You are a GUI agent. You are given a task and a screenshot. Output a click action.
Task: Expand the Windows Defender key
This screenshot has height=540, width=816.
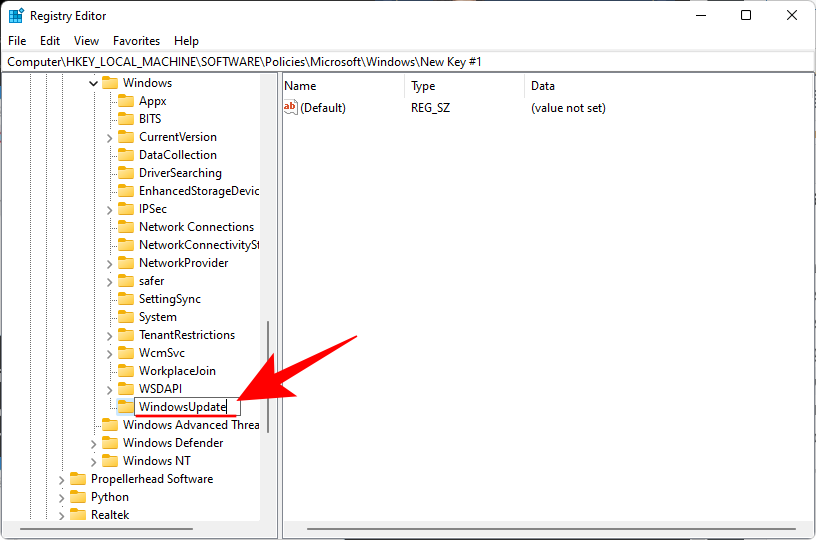click(x=93, y=444)
